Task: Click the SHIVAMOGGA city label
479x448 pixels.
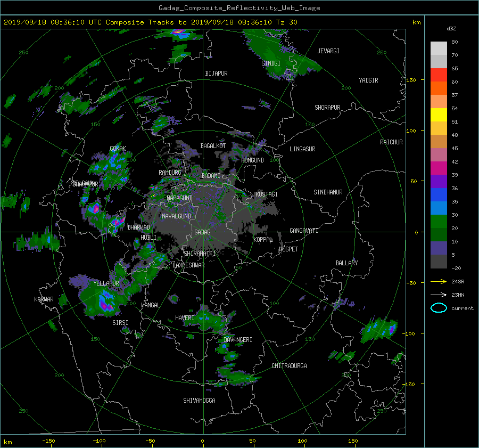Action: click(x=199, y=400)
